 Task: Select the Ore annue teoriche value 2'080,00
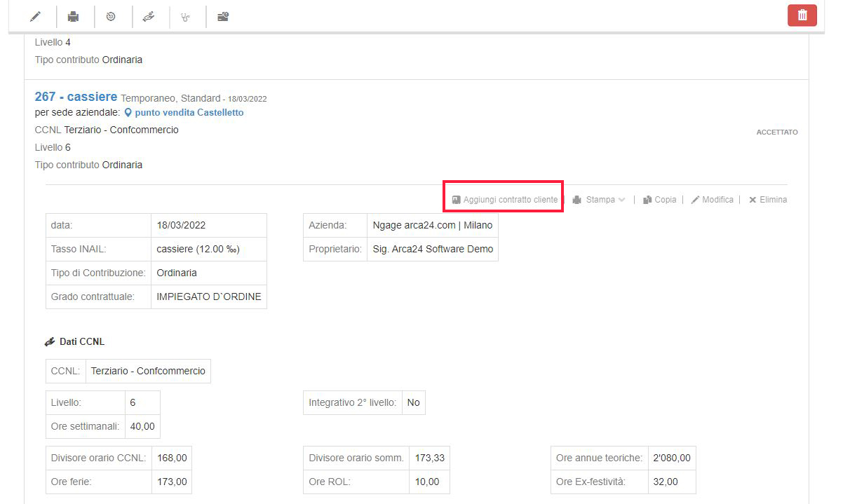tap(673, 458)
